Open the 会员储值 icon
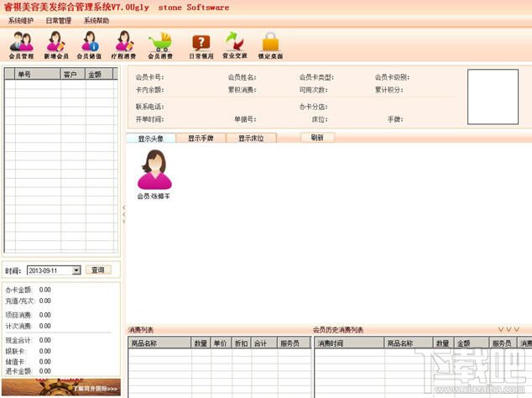The width and height of the screenshot is (532, 398). coord(89,45)
